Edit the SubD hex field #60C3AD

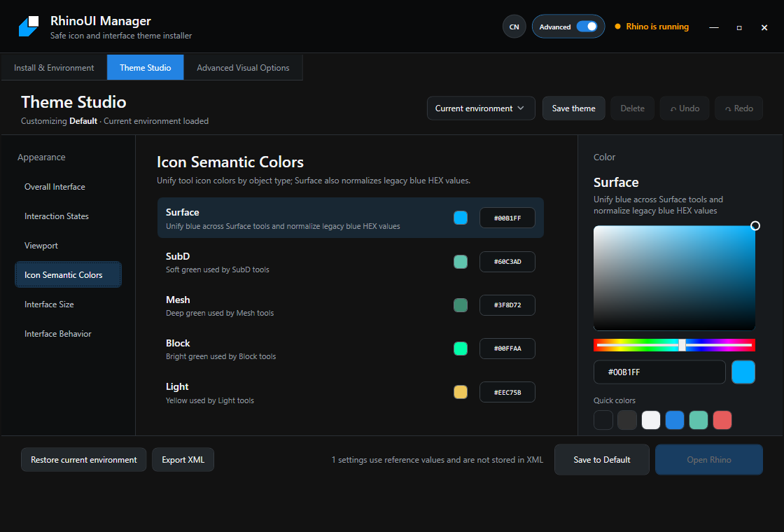click(x=507, y=262)
